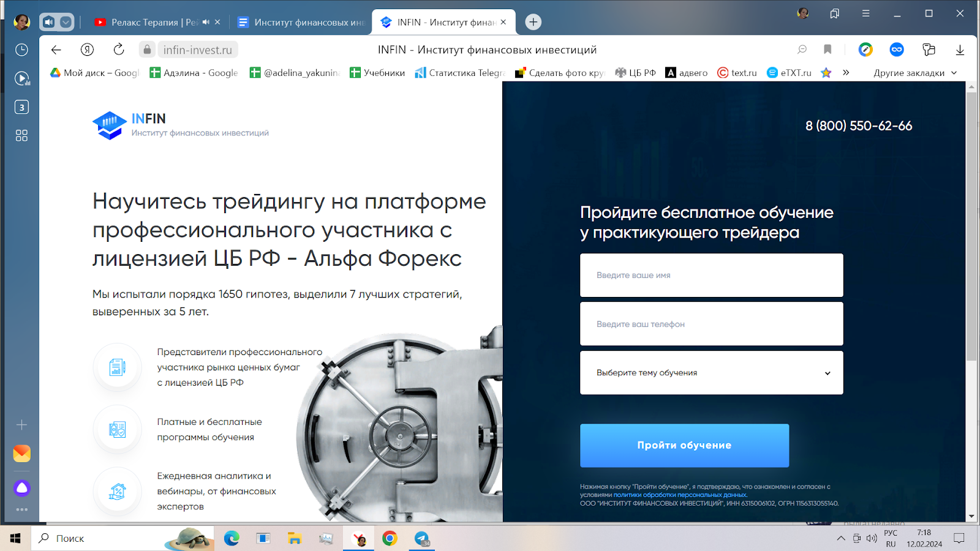The image size is (980, 551).
Task: Open Мой диск Google bookmark
Action: [x=95, y=73]
